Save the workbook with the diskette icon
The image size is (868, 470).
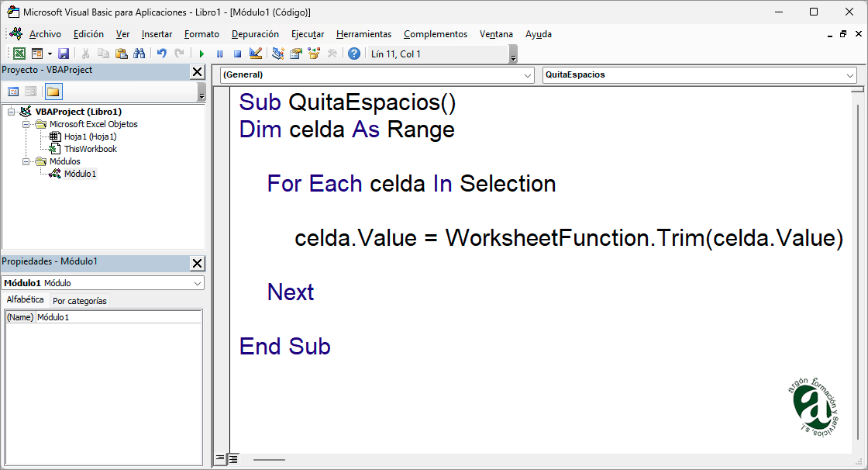pyautogui.click(x=64, y=54)
